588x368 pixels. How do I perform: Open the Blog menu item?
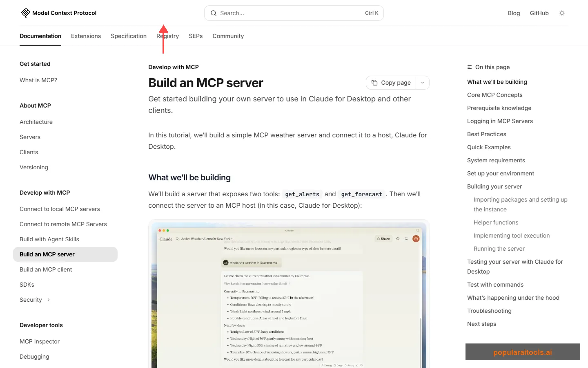(x=514, y=13)
